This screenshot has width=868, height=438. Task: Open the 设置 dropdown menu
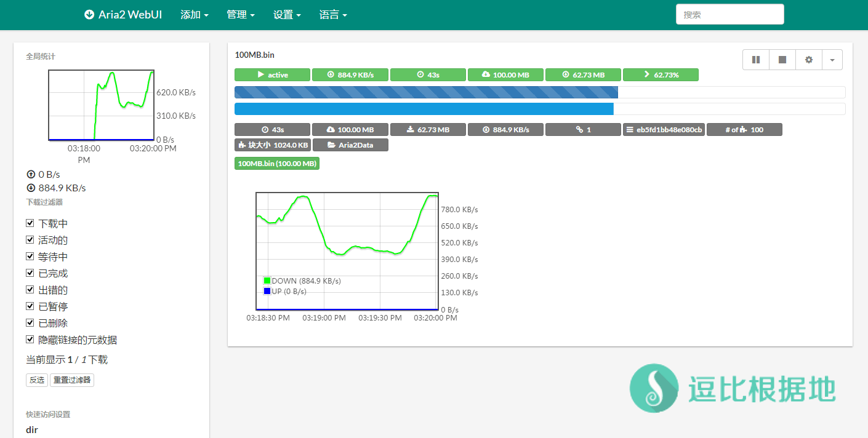(287, 15)
